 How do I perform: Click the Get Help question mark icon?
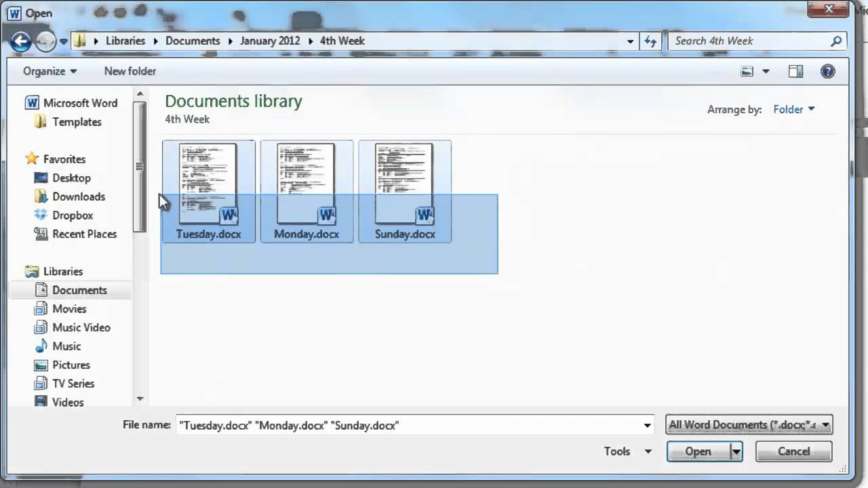click(x=827, y=71)
